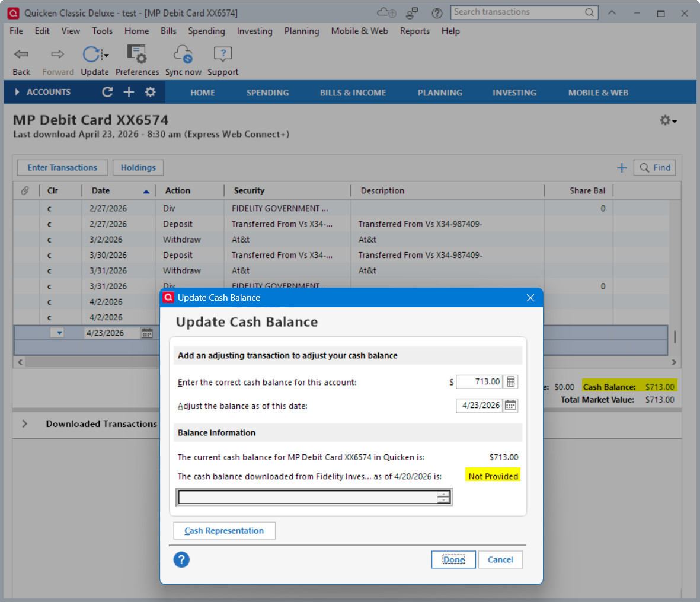
Task: Open dialog help with blue question icon
Action: point(181,559)
